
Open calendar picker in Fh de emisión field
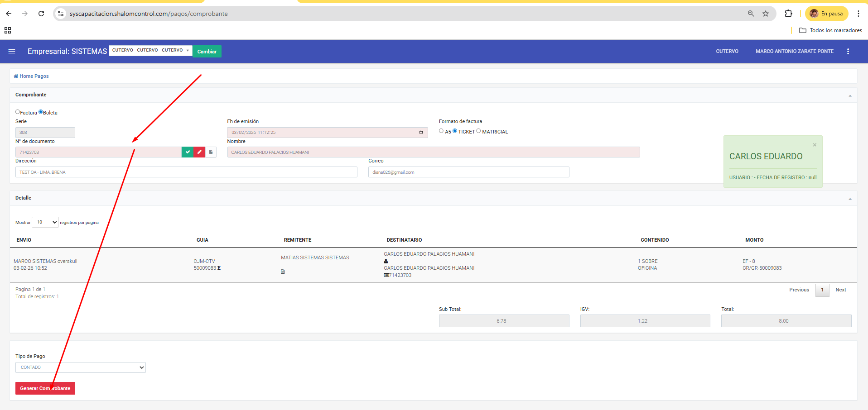tap(421, 133)
